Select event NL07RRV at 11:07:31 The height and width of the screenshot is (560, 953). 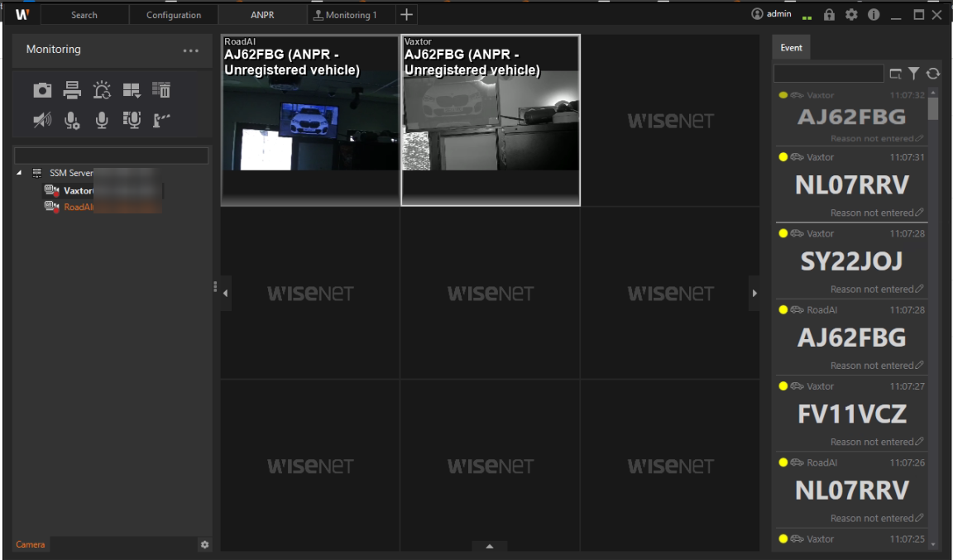pyautogui.click(x=851, y=184)
